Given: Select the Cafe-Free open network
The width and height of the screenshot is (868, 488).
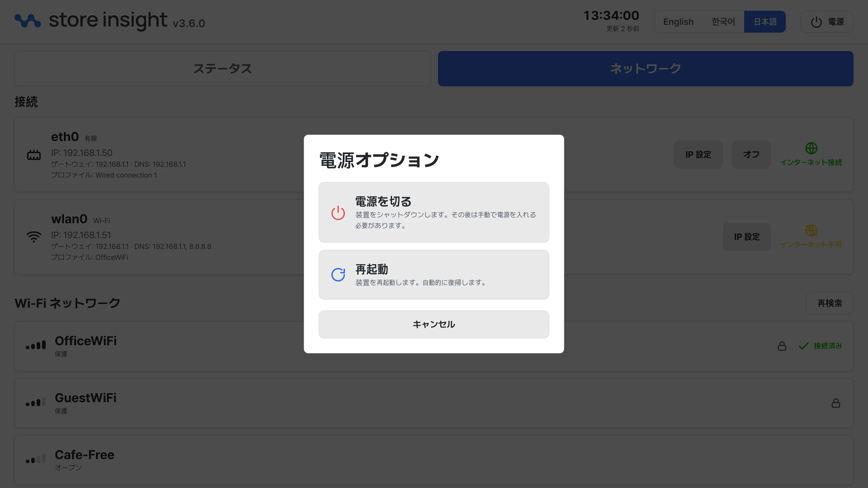Looking at the screenshot, I should [434, 460].
